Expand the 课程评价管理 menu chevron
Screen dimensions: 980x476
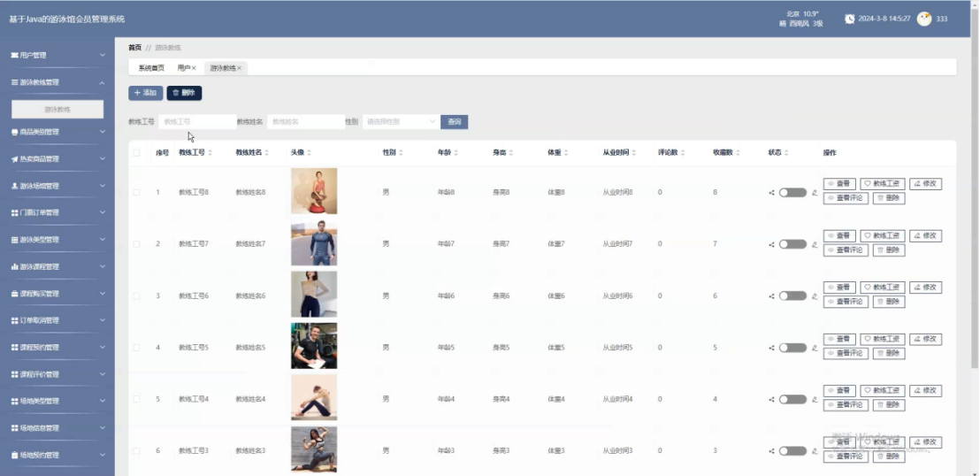(x=103, y=374)
